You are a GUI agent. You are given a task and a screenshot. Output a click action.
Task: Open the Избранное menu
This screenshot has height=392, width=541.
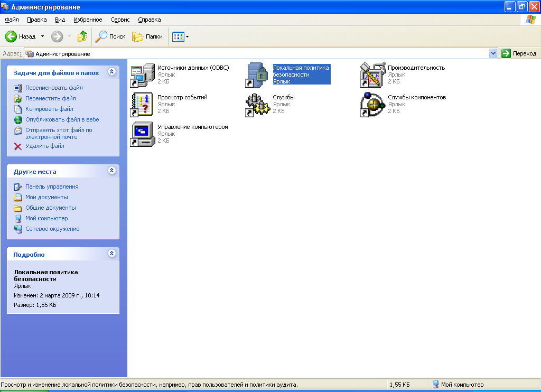[88, 20]
